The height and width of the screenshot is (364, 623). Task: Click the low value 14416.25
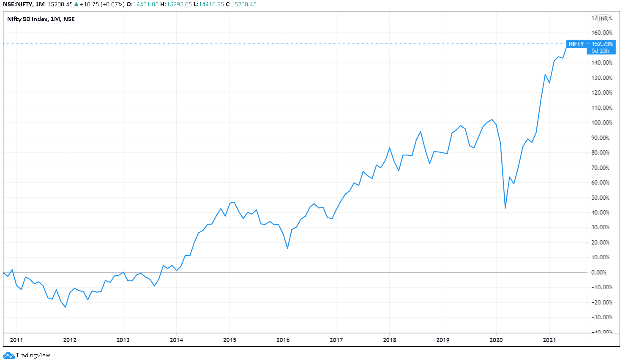[x=211, y=4]
